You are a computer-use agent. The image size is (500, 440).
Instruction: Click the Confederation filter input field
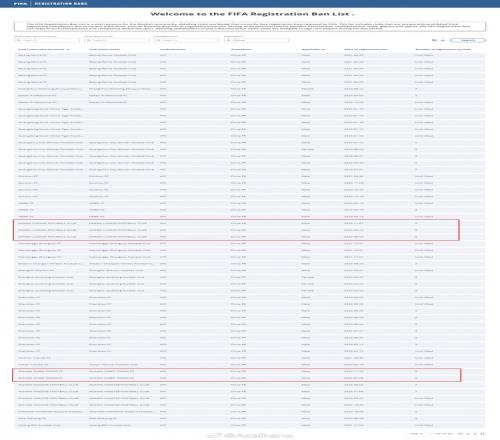[x=186, y=40]
